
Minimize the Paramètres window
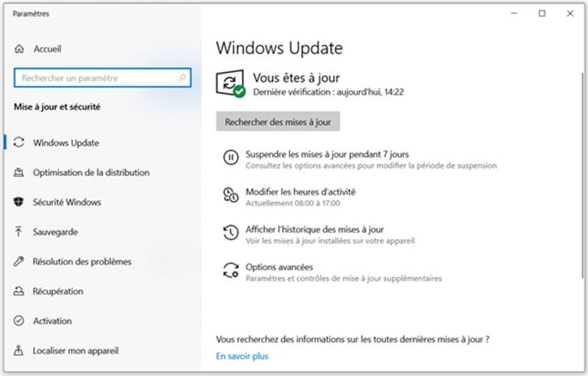coord(514,13)
